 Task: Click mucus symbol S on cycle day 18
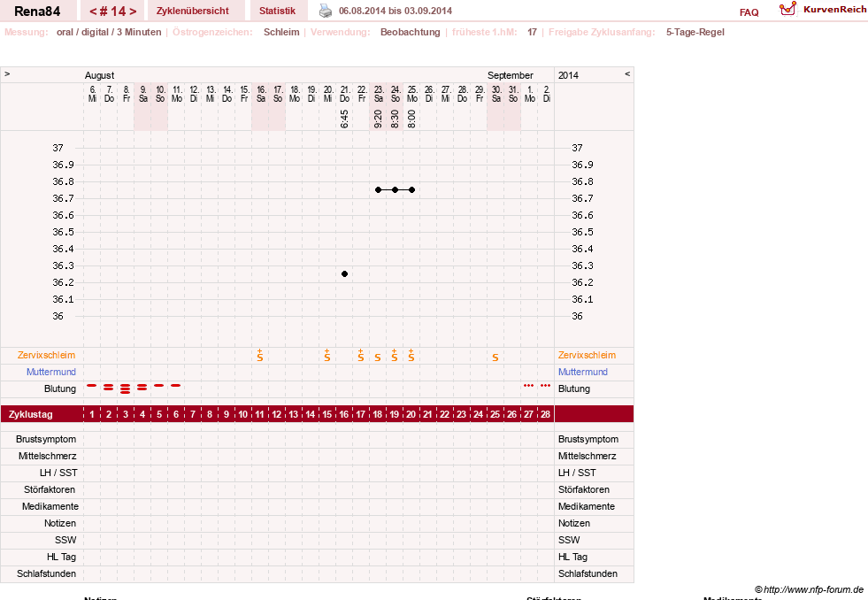378,358
